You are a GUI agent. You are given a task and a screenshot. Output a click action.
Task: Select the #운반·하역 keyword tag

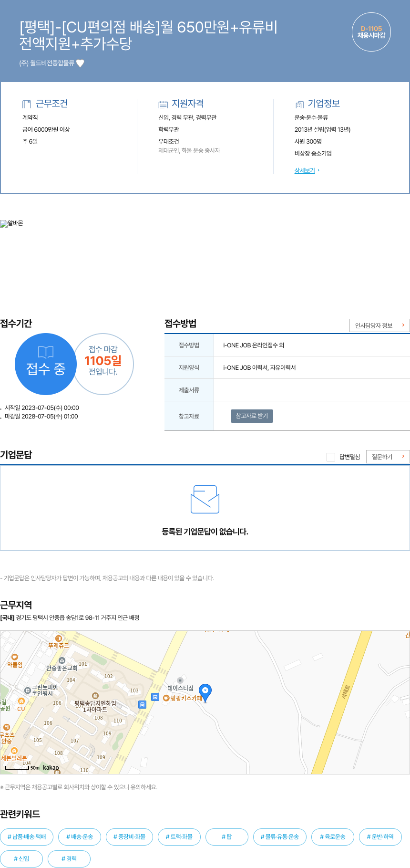(x=380, y=837)
